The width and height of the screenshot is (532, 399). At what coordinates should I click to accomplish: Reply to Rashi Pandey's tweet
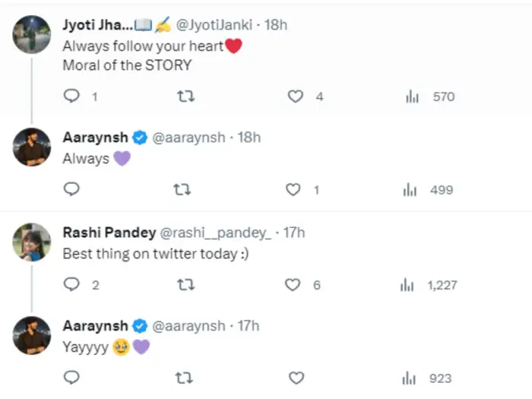[x=71, y=284]
